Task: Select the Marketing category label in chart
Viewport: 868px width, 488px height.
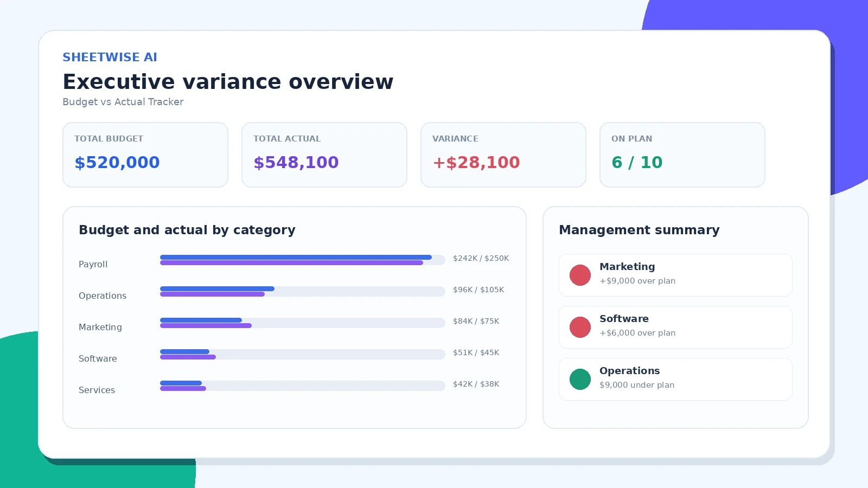Action: point(100,327)
